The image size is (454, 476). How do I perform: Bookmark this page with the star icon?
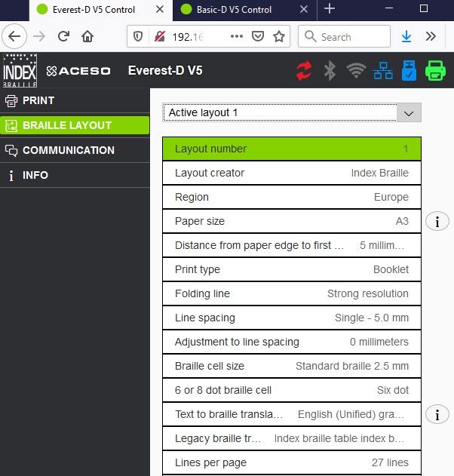[279, 36]
